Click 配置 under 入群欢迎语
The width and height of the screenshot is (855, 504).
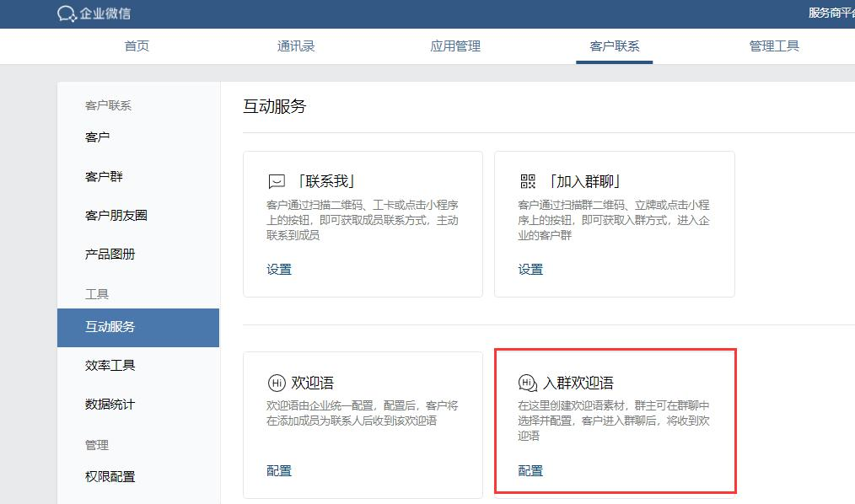(529, 470)
